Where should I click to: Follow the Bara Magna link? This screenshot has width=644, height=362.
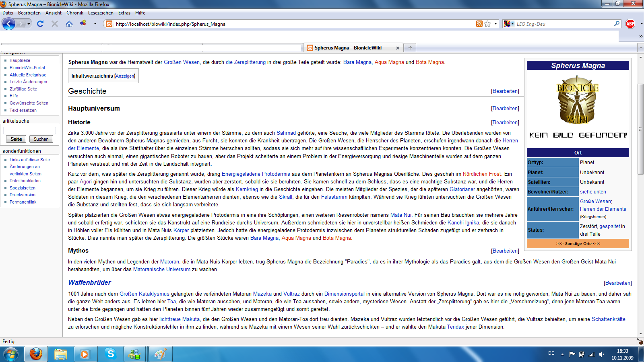click(357, 62)
